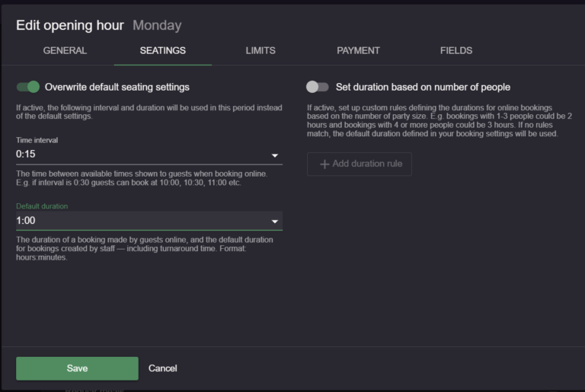This screenshot has width=585, height=392.
Task: Click the 0:15 Time interval value
Action: [x=26, y=155]
